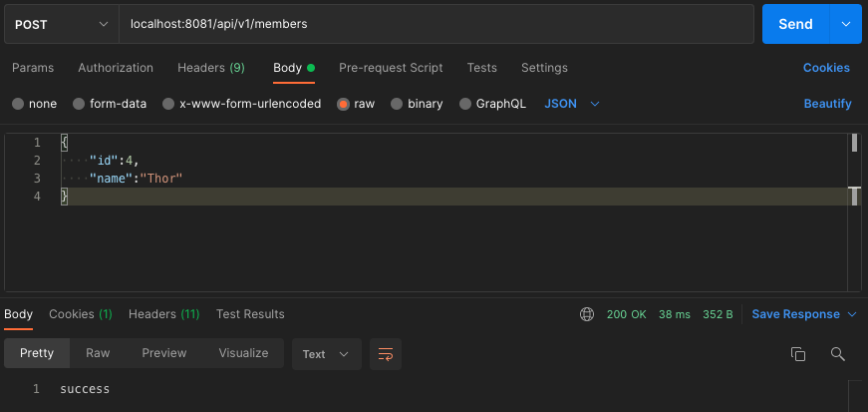The height and width of the screenshot is (412, 868).
Task: Switch to the Params tab
Action: (33, 68)
